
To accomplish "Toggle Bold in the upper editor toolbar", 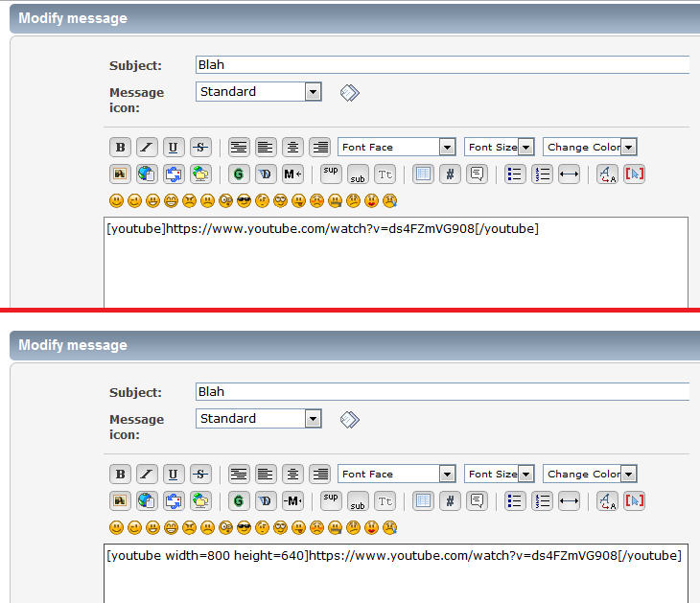I will [120, 148].
